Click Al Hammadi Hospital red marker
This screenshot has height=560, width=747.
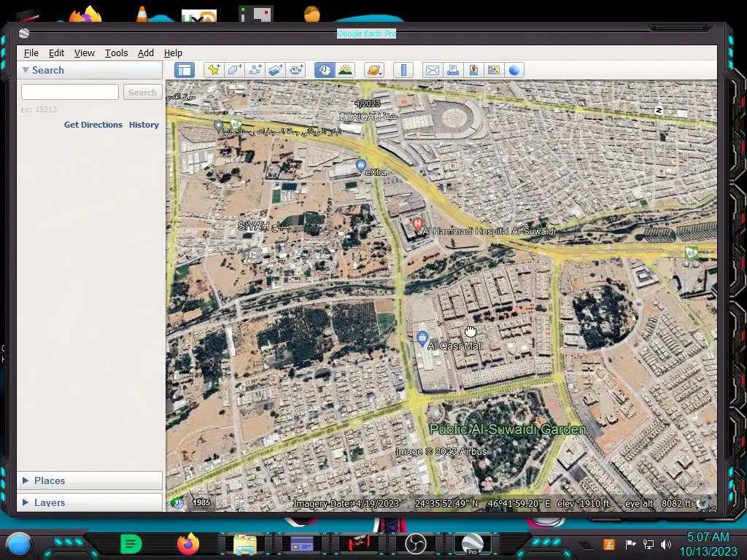coord(417,224)
